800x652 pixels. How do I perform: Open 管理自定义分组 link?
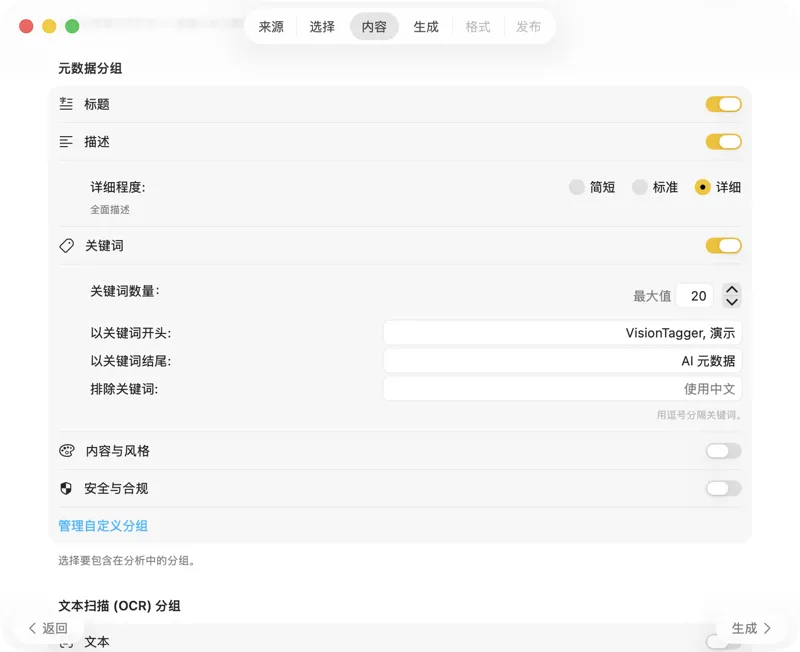click(x=102, y=525)
